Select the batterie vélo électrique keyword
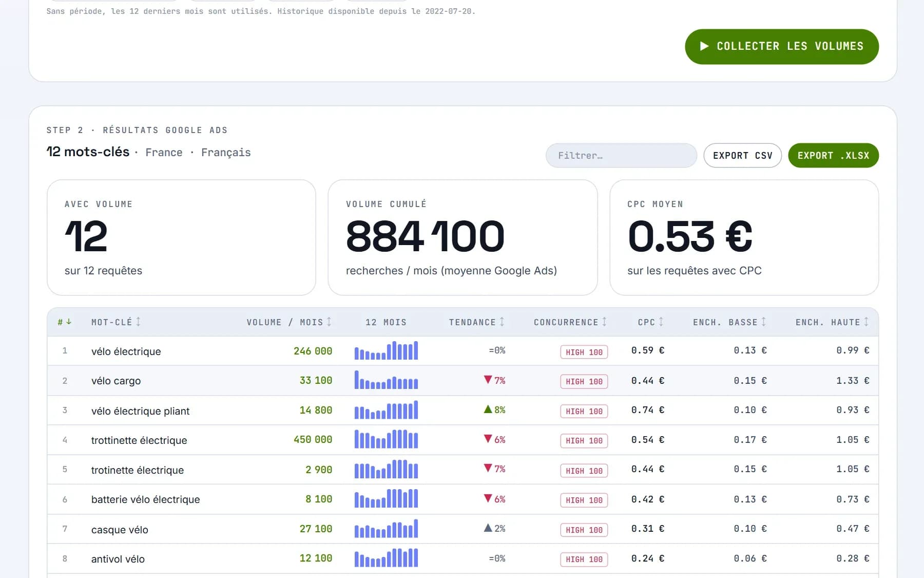 pos(146,499)
